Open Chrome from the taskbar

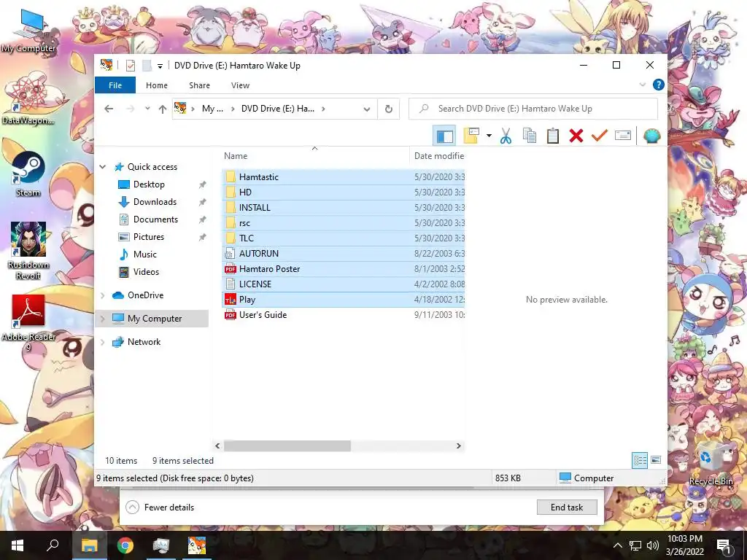pos(125,545)
